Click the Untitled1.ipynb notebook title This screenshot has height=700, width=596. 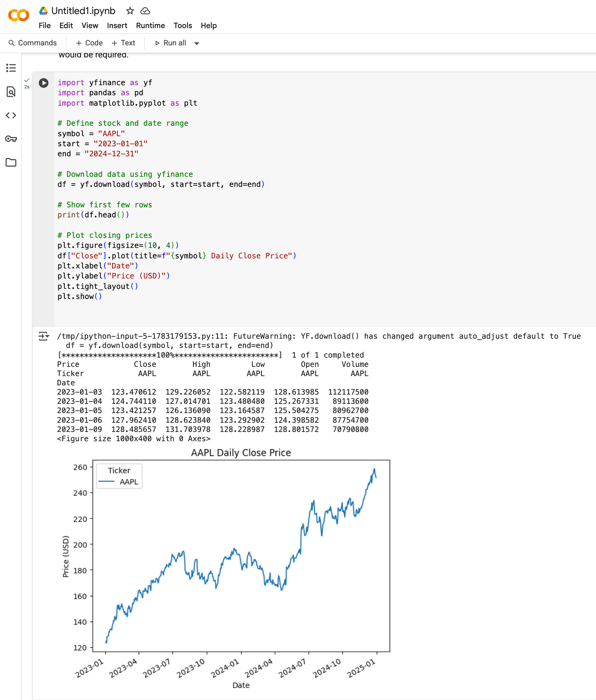coord(83,11)
